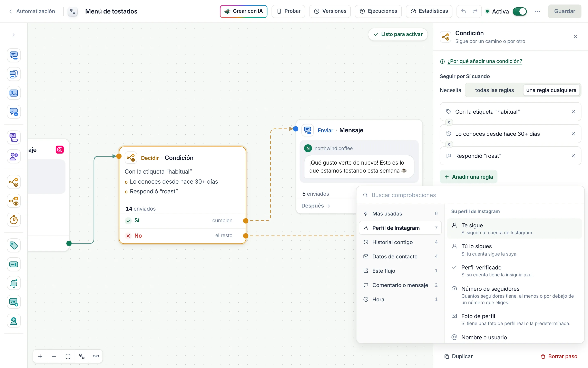Choose the Te sigue check
The height and width of the screenshot is (368, 588).
tap(514, 229)
